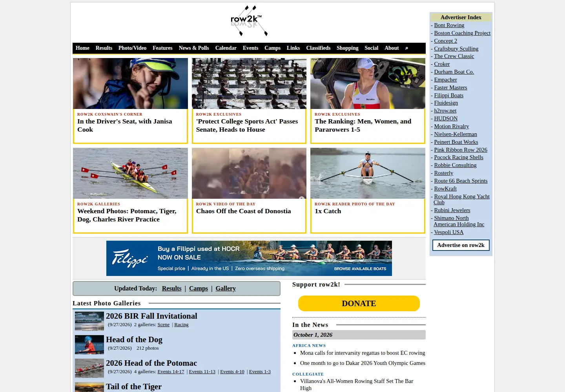Open Janisa Cook coxswain article photo

[130, 83]
